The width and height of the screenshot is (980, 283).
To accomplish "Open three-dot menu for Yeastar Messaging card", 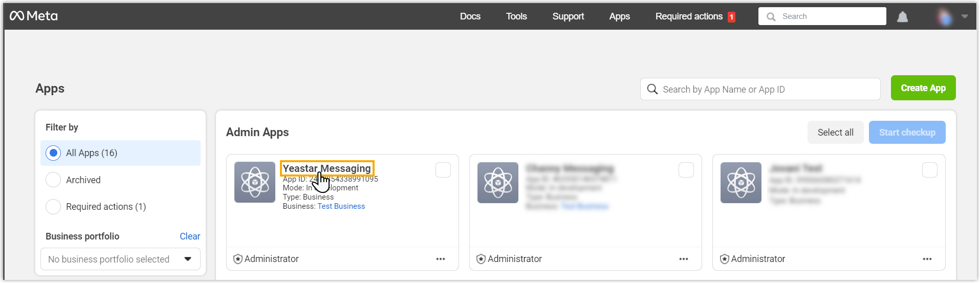I will click(x=440, y=259).
